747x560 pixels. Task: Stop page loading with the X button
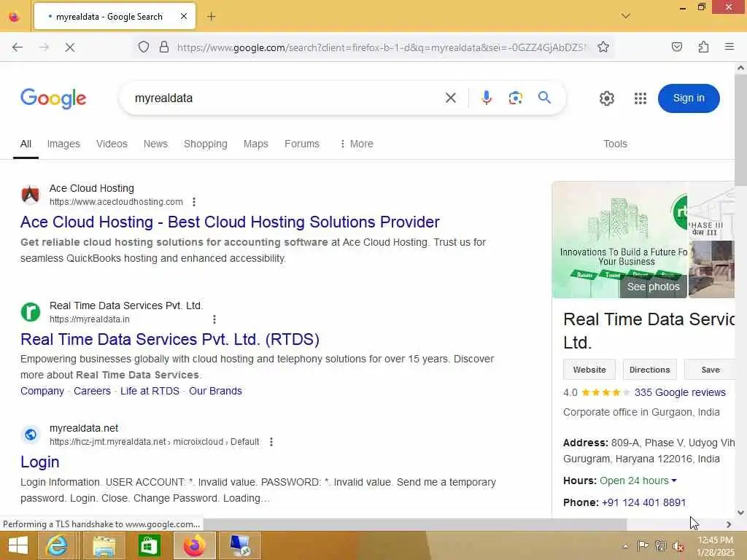click(69, 47)
